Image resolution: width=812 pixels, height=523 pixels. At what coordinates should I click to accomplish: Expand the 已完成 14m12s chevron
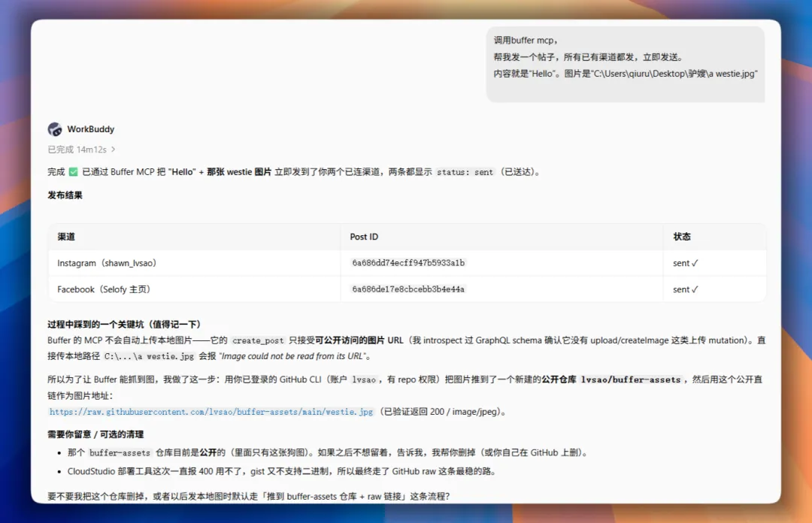point(113,149)
